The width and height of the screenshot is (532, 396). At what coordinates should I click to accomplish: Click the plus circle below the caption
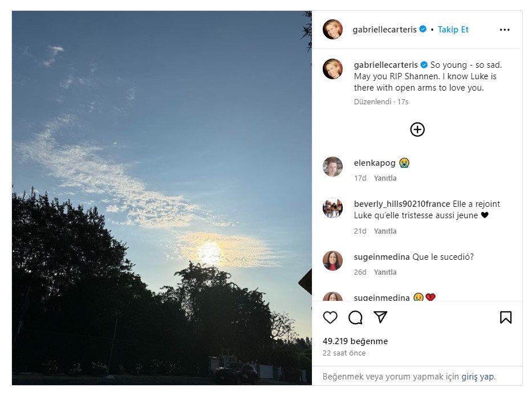pos(417,129)
